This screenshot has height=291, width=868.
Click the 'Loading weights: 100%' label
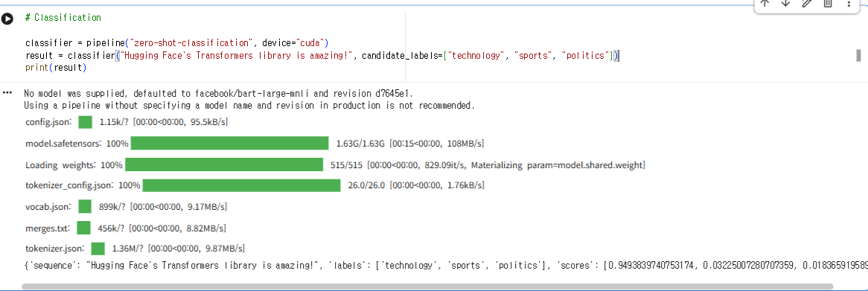coord(74,165)
